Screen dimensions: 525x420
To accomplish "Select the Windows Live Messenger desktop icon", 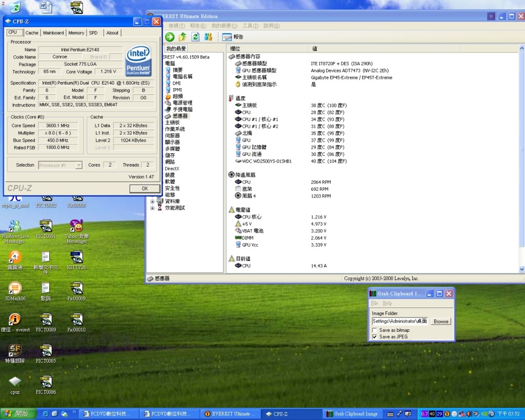I will (x=14, y=231).
